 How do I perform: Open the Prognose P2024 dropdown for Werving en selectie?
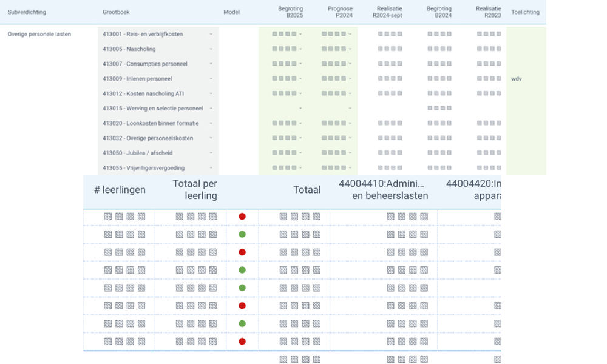pos(350,108)
